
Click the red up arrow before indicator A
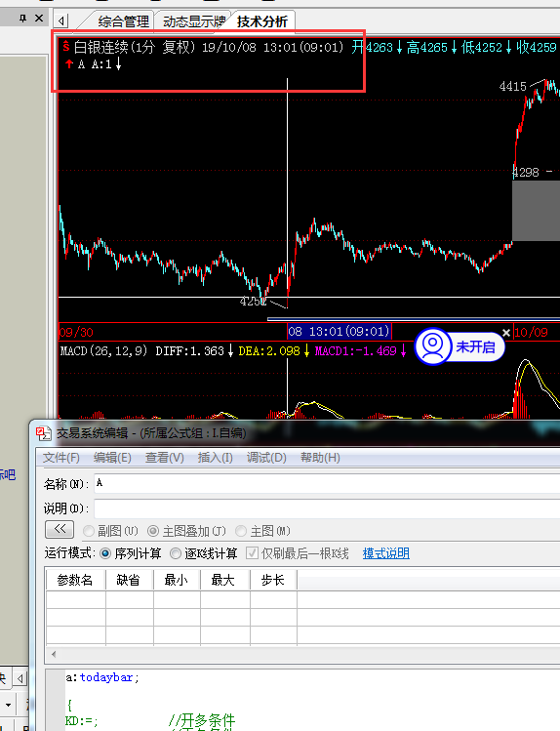[x=69, y=63]
